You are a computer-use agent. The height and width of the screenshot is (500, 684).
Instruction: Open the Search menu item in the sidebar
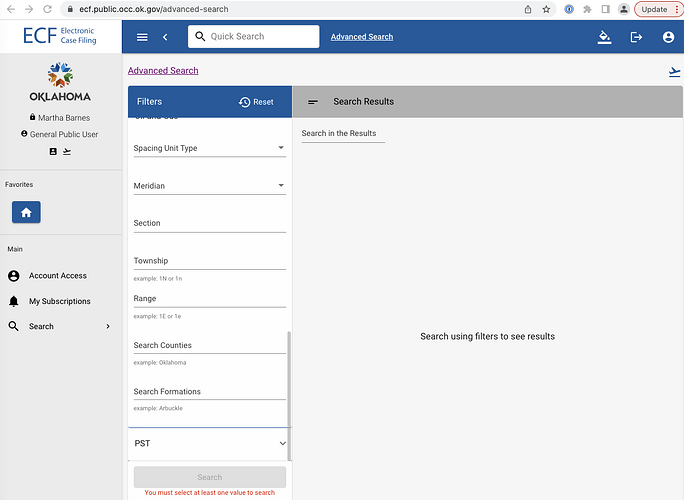[41, 326]
